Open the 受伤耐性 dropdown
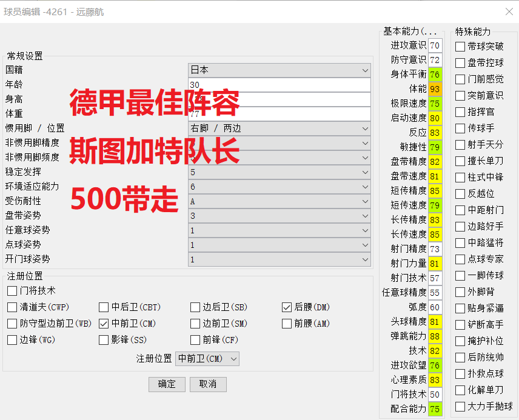 [280, 201]
